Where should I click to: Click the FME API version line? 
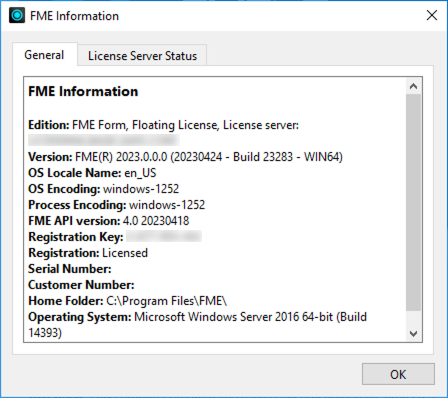(109, 221)
